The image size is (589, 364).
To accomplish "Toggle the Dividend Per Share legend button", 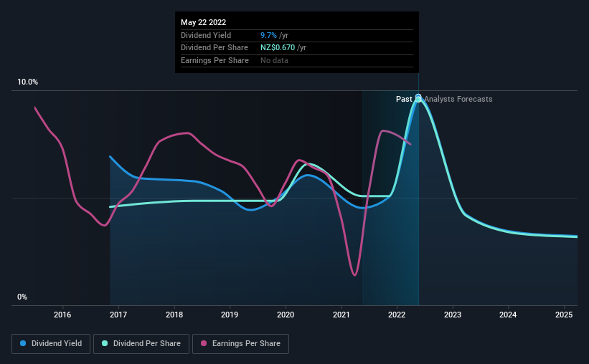I will tap(141, 343).
